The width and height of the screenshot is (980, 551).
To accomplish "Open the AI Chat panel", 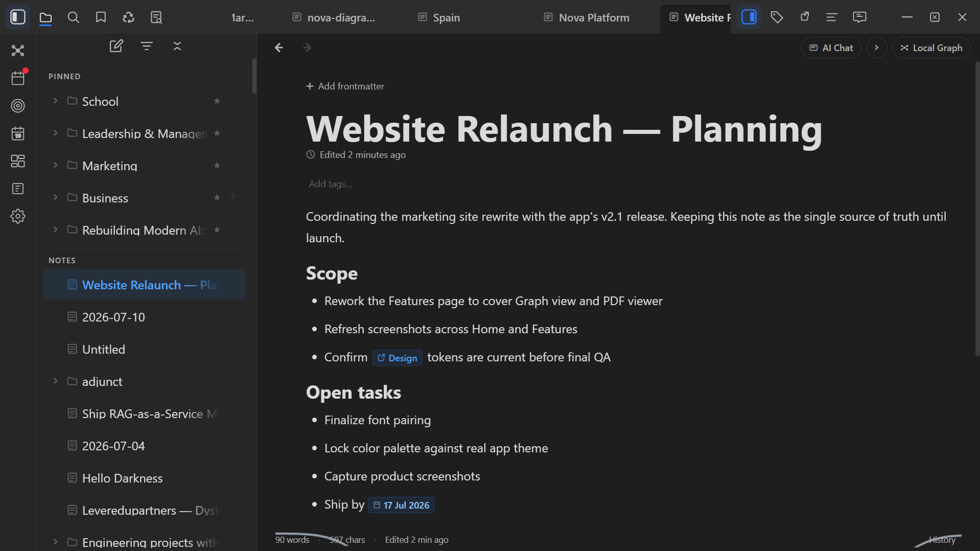I will point(831,48).
